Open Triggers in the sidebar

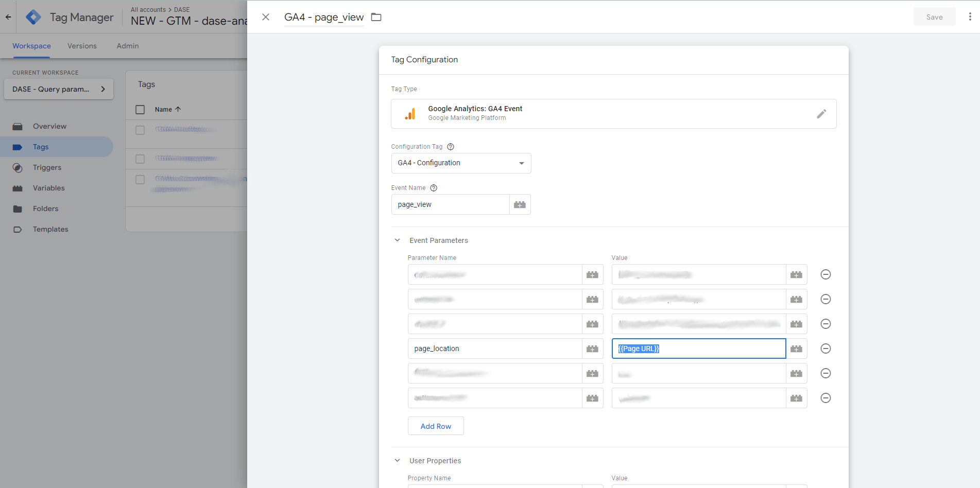click(57, 167)
